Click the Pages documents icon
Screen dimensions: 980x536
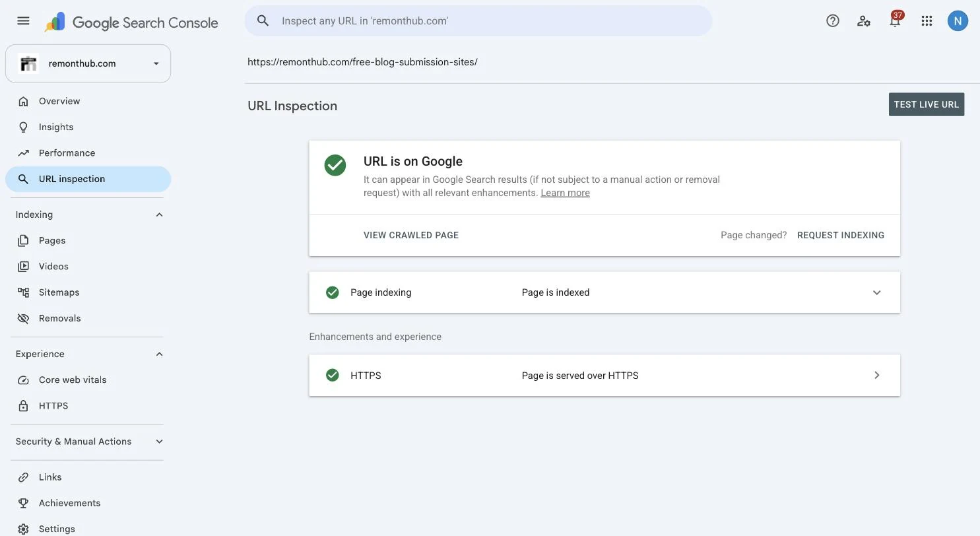tap(24, 240)
